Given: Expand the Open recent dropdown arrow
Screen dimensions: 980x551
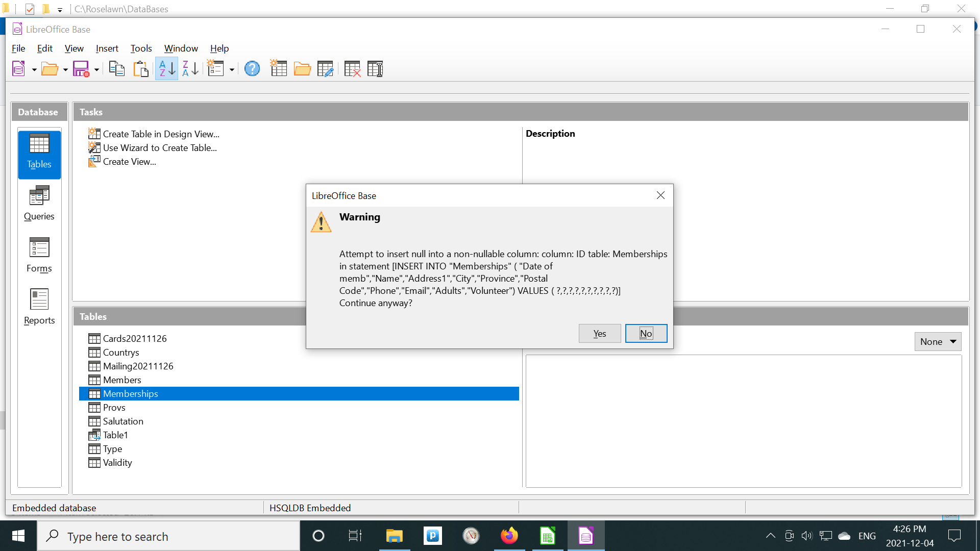Looking at the screenshot, I should click(x=65, y=69).
